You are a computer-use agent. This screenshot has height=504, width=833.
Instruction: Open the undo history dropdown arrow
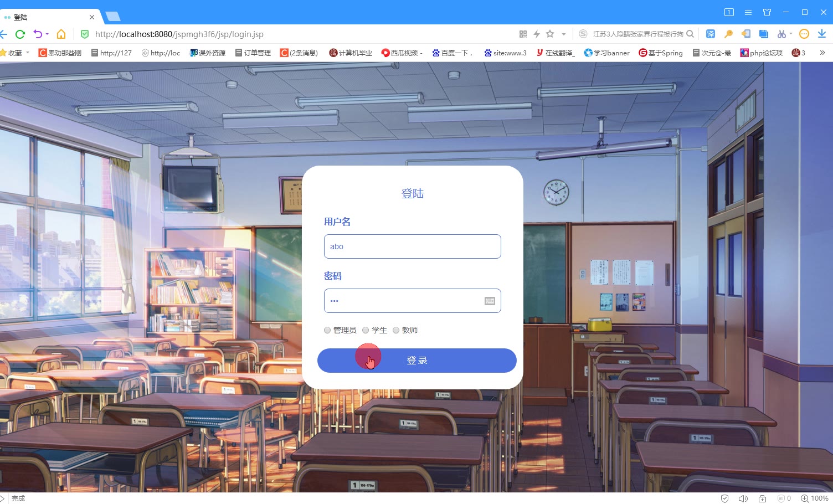point(47,34)
